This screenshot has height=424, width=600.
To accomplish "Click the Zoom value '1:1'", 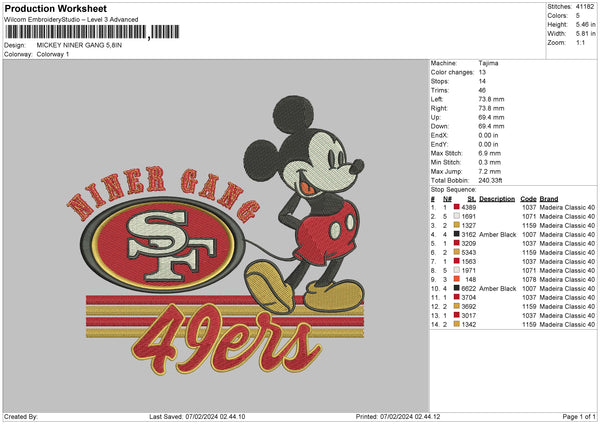I will tap(580, 42).
